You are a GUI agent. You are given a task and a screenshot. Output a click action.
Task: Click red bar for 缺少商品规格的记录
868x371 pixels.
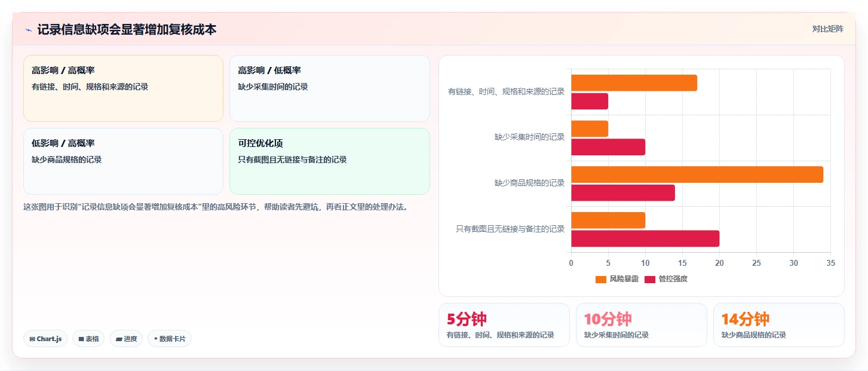(623, 192)
